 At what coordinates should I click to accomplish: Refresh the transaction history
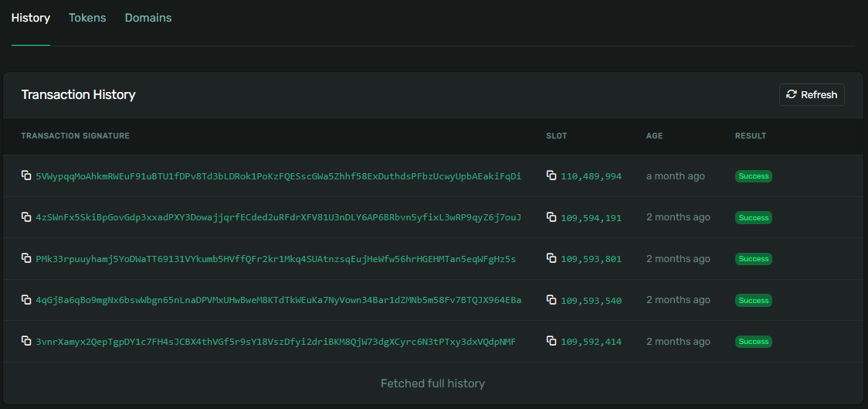click(x=812, y=95)
